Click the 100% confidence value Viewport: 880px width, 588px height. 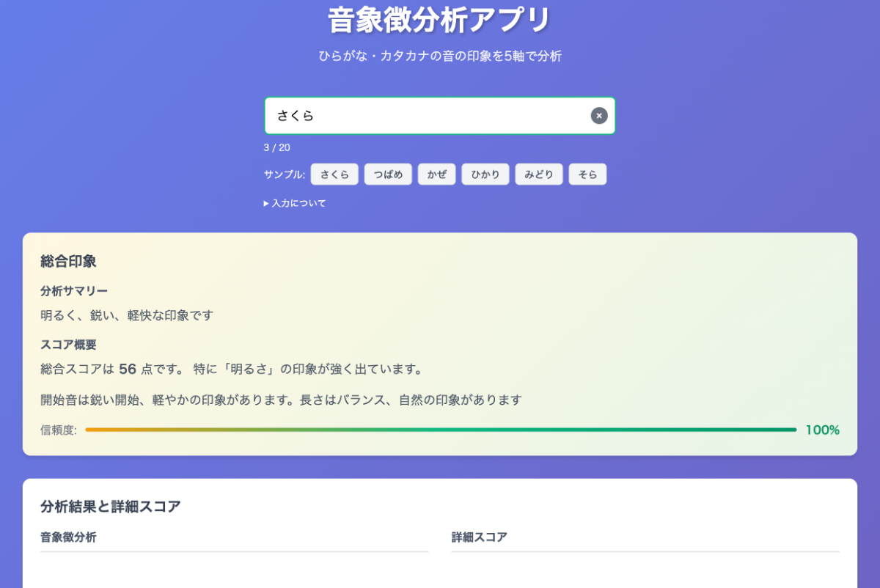coord(822,430)
